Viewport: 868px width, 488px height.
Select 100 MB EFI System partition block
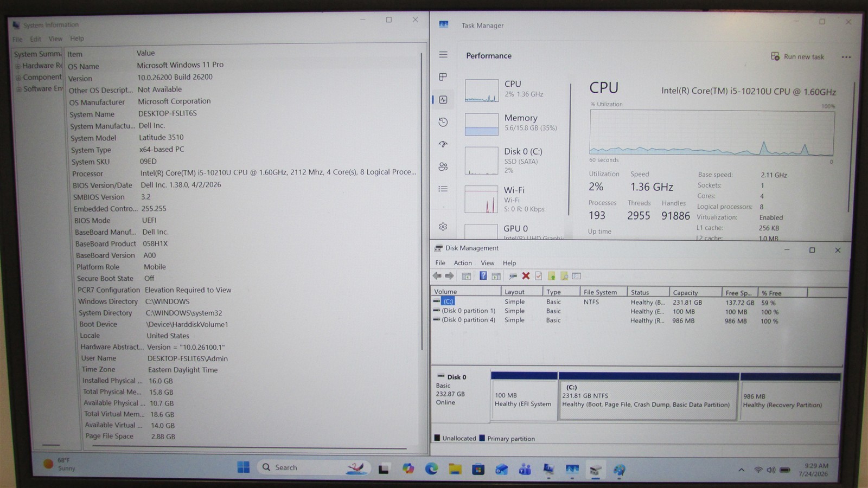(x=524, y=396)
